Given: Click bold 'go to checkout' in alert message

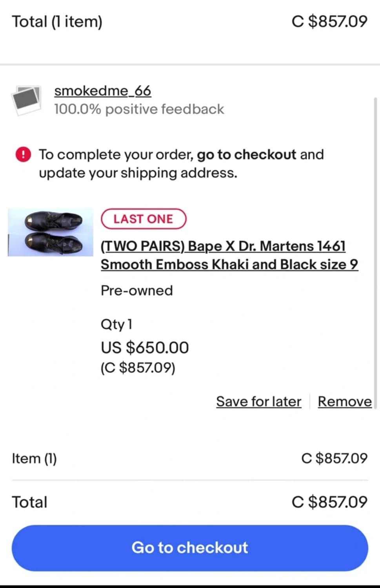Looking at the screenshot, I should 246,154.
